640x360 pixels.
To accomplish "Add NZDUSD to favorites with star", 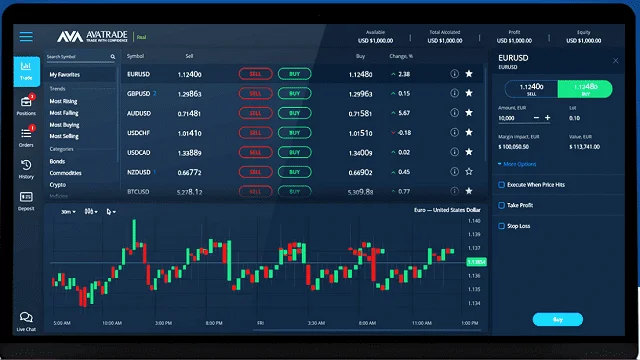I will click(469, 171).
